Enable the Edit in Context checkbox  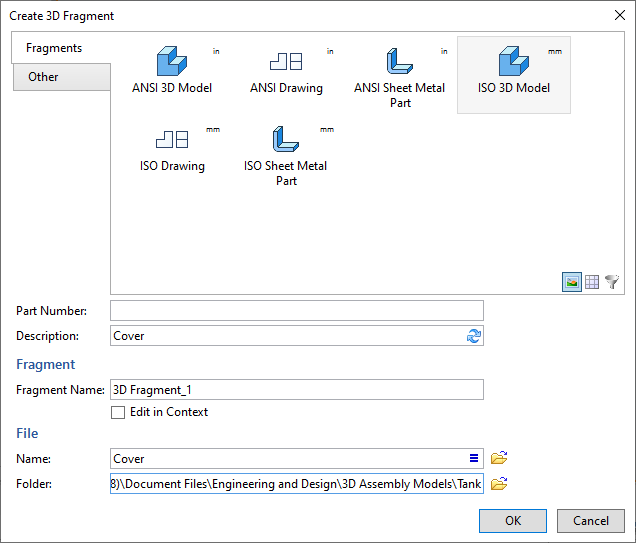[x=118, y=412]
